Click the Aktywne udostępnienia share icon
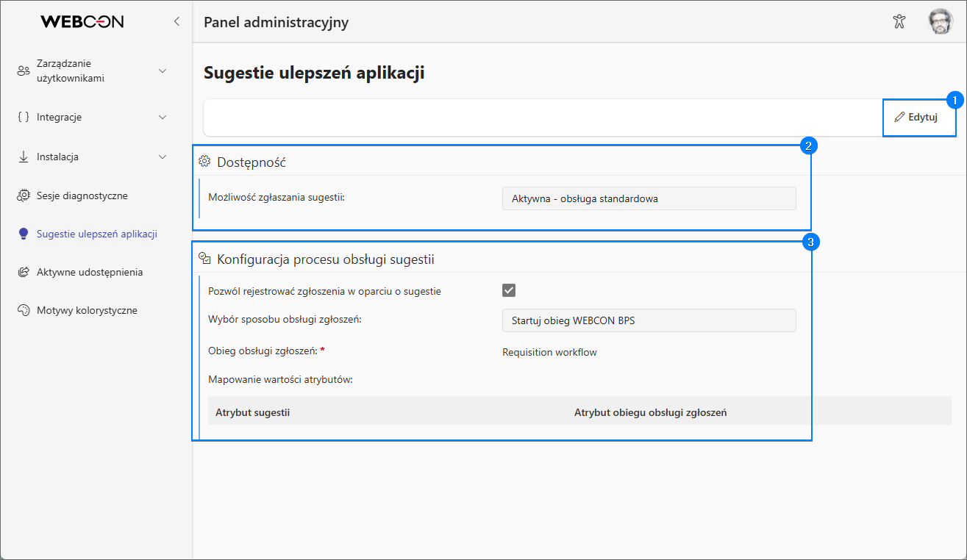This screenshot has width=967, height=560. (x=24, y=272)
